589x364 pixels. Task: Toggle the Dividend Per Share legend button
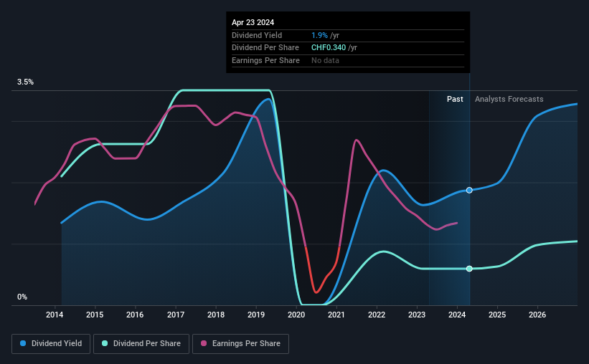(x=141, y=344)
